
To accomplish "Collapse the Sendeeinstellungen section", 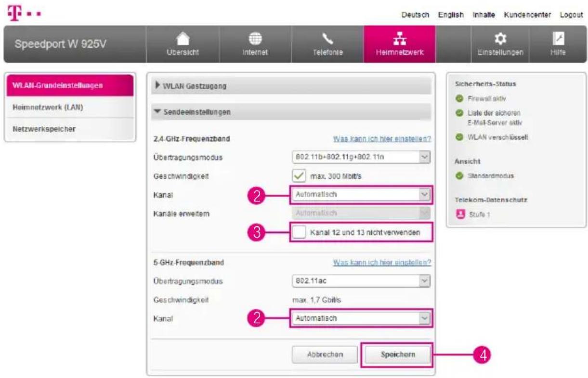I will click(291, 112).
